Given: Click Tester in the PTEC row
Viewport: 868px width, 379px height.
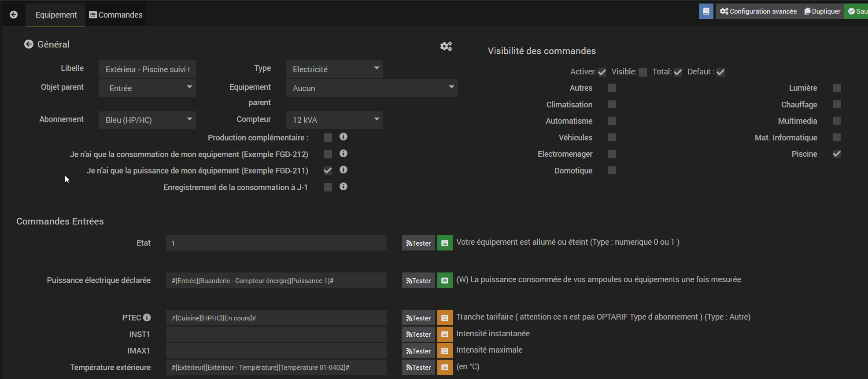Looking at the screenshot, I should click(x=418, y=318).
